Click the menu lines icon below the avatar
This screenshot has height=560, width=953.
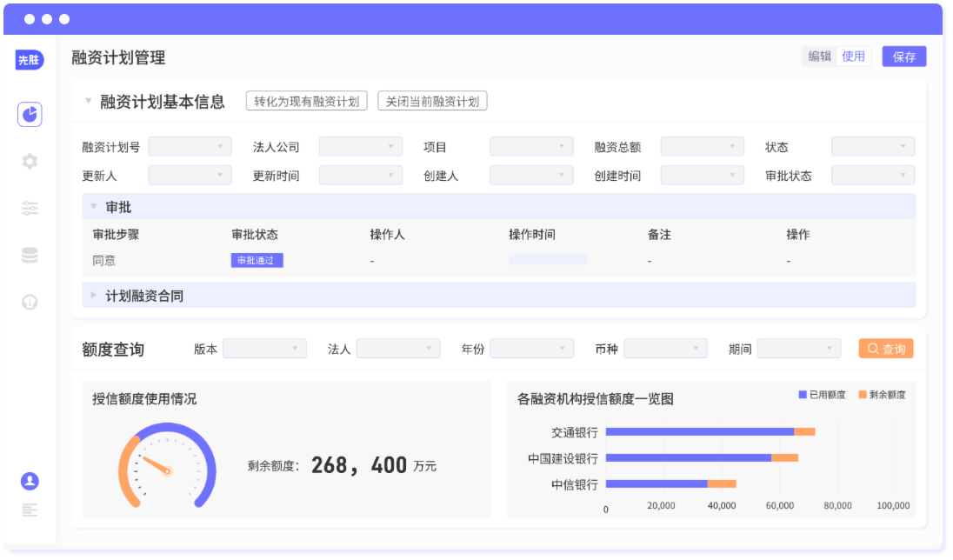[30, 510]
